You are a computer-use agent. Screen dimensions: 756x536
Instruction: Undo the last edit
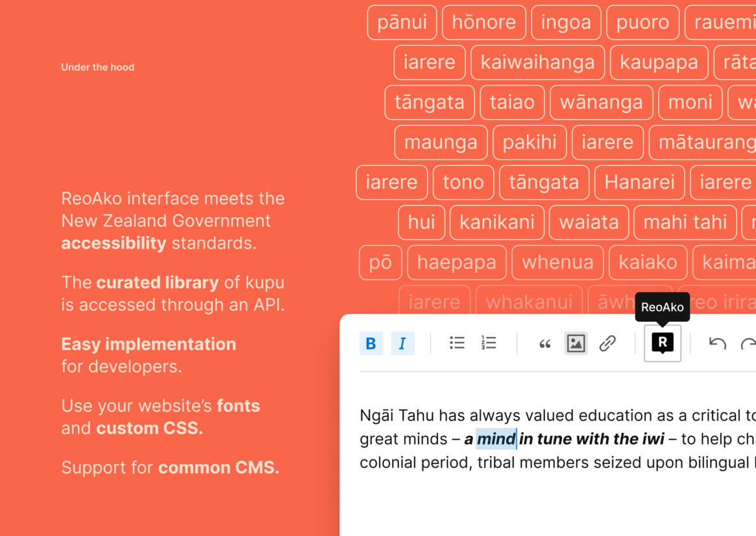coord(717,343)
